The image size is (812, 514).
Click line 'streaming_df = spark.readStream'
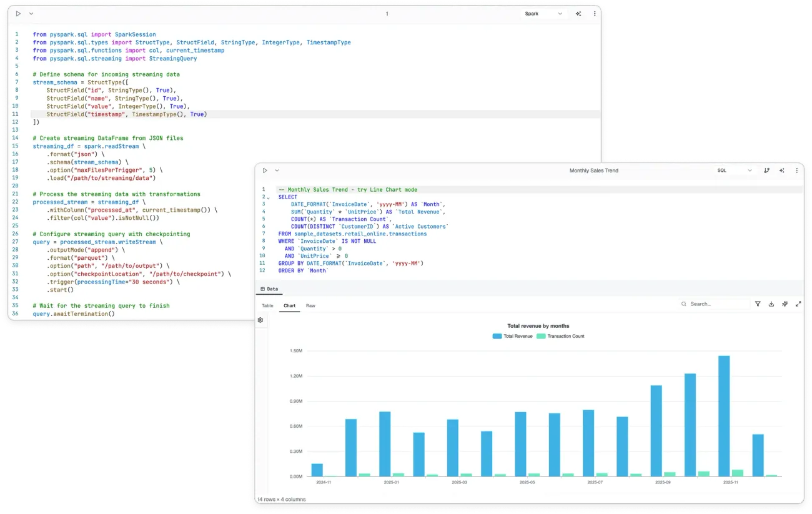[89, 146]
